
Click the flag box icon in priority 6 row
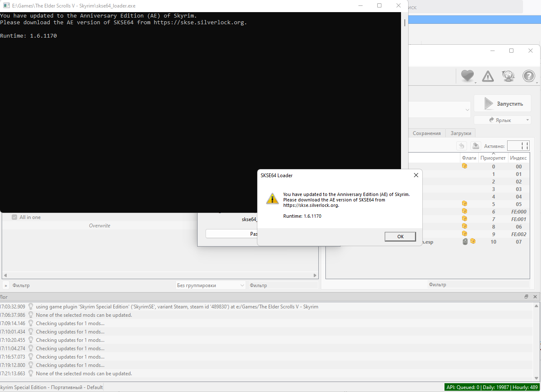pyautogui.click(x=465, y=211)
